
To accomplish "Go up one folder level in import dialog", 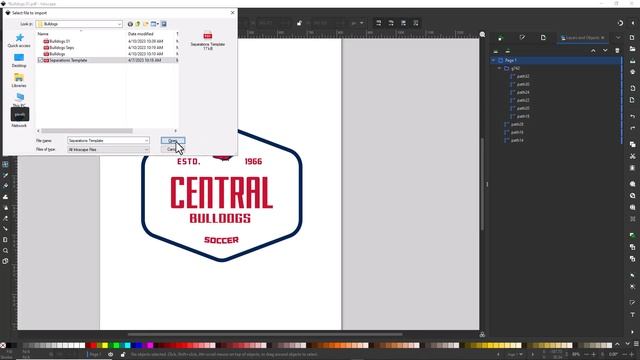I will click(x=138, y=24).
